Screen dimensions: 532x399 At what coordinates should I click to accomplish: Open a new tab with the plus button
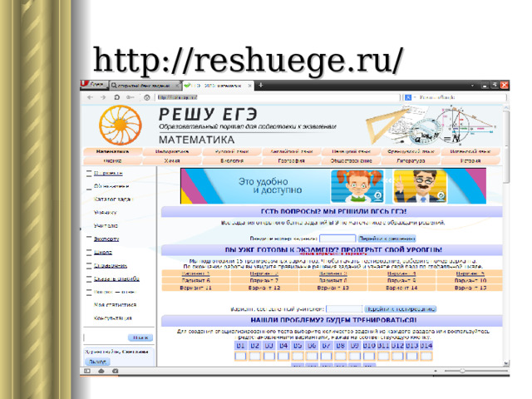[260, 85]
